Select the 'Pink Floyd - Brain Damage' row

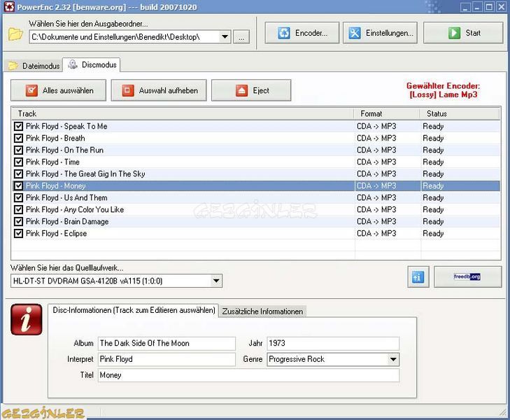click(256, 221)
